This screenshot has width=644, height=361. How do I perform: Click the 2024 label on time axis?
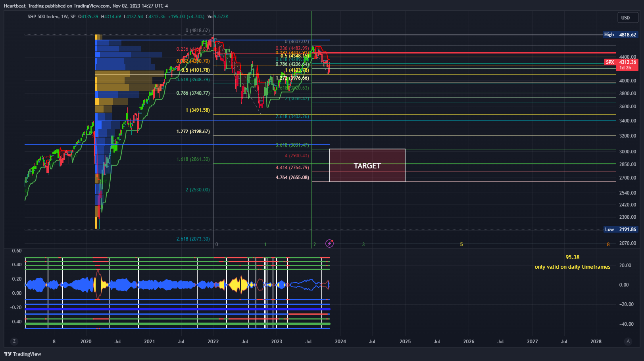pyautogui.click(x=340, y=342)
